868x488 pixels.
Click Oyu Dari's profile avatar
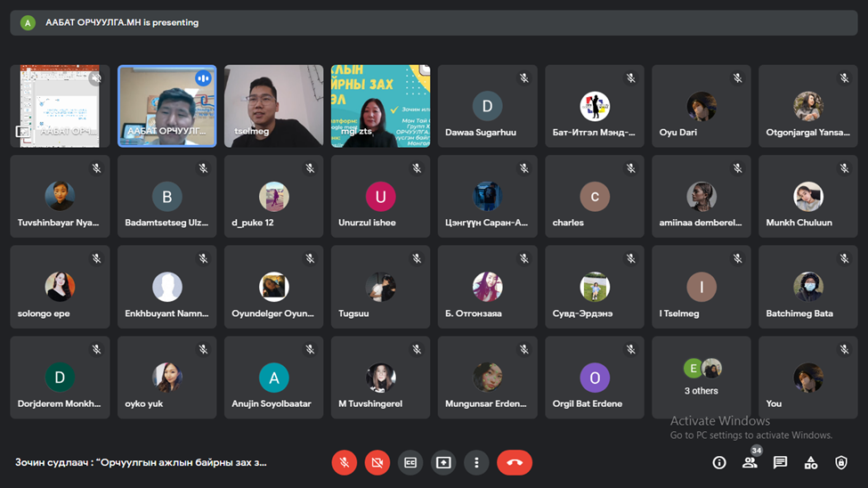click(x=702, y=106)
